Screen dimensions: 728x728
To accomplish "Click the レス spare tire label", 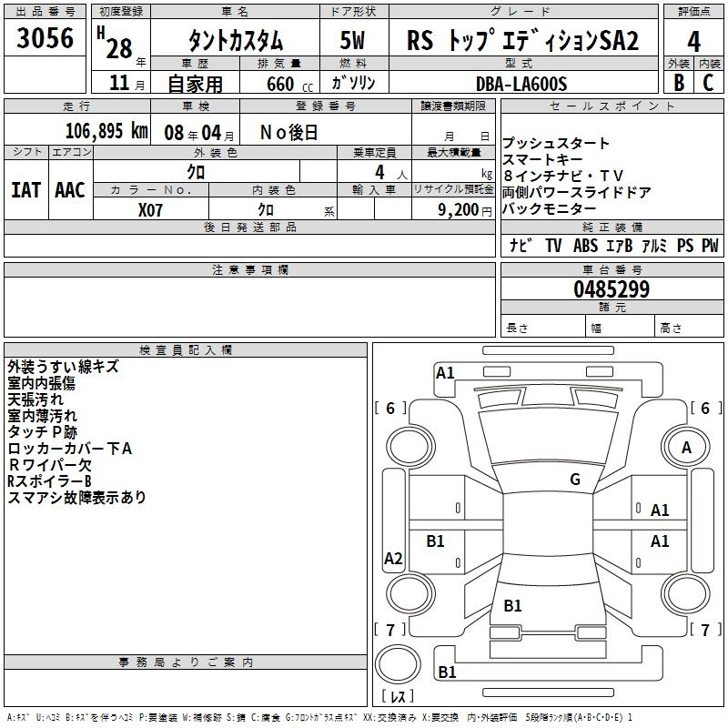I will click(398, 698).
